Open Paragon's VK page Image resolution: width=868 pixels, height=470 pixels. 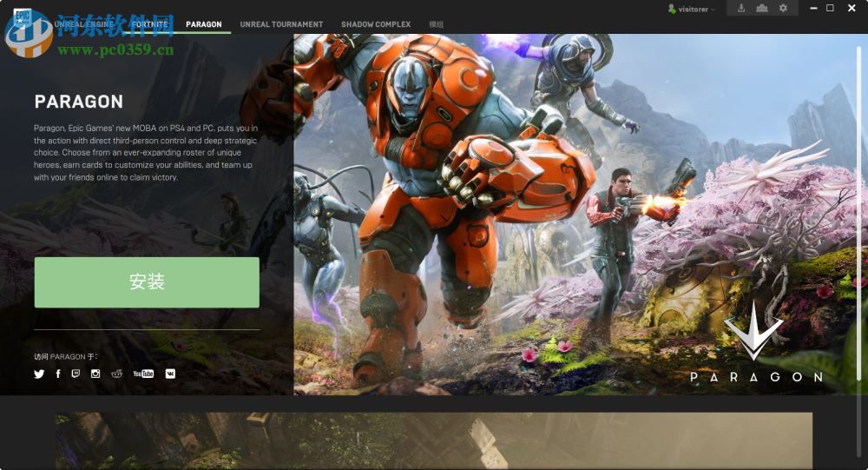point(170,374)
